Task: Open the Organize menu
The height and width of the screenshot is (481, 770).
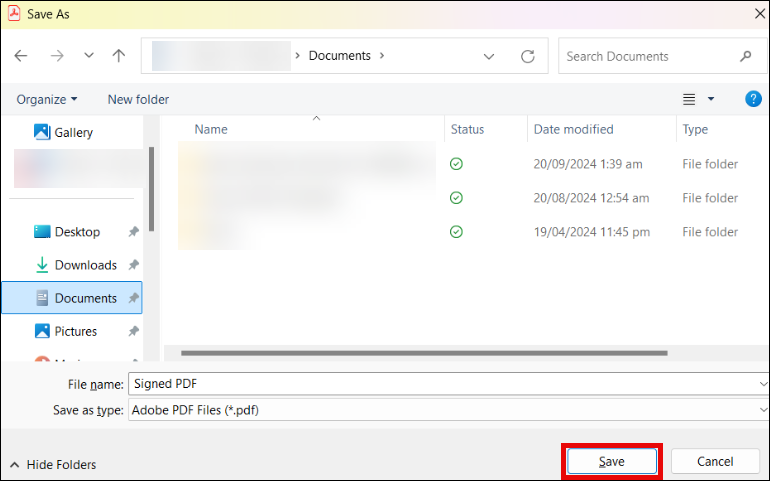Action: click(46, 99)
